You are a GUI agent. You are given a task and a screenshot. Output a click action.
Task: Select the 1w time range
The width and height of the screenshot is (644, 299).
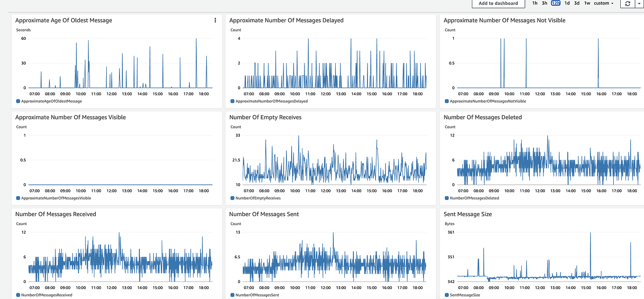[587, 3]
